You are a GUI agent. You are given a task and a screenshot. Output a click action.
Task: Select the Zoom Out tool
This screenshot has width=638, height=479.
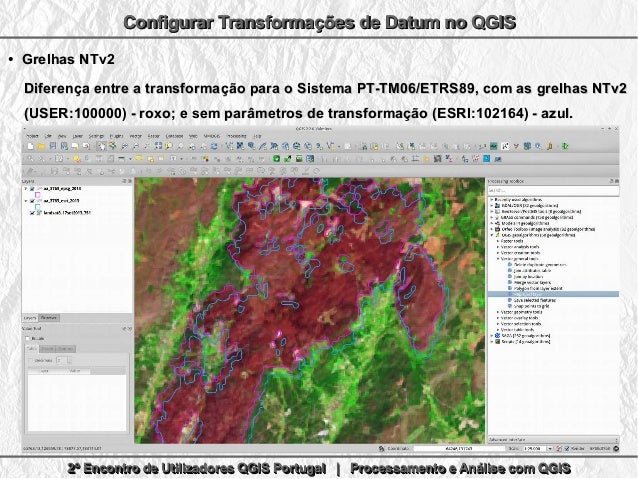coord(136,146)
